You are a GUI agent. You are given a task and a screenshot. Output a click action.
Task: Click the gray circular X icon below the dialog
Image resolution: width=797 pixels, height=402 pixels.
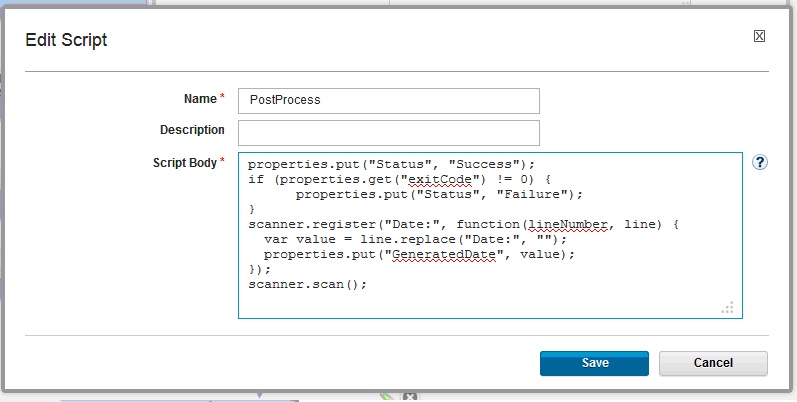[408, 397]
